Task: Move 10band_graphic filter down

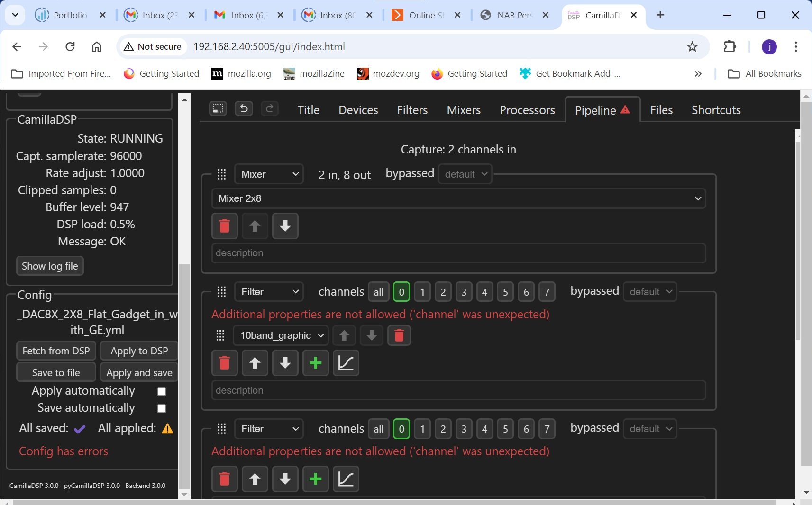Action: point(372,335)
